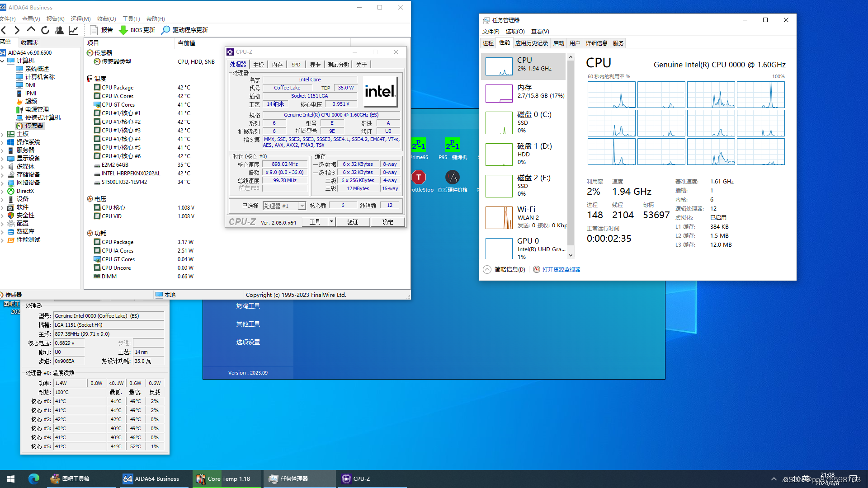Open 其他工具 in the toolbox window
Viewport: 868px width, 488px height.
pyautogui.click(x=248, y=324)
